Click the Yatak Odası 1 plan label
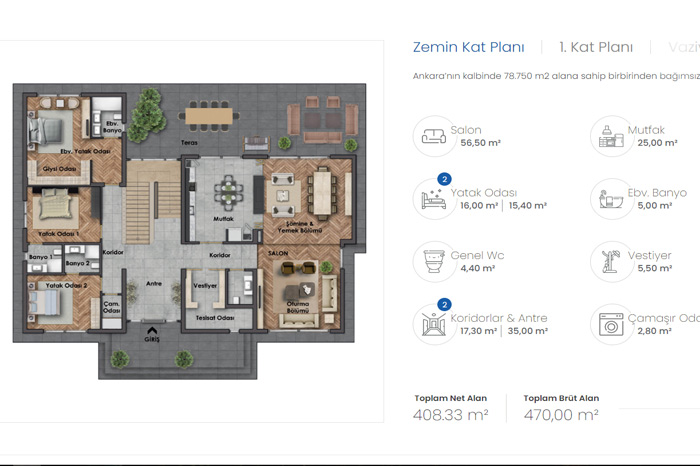 pos(58,234)
